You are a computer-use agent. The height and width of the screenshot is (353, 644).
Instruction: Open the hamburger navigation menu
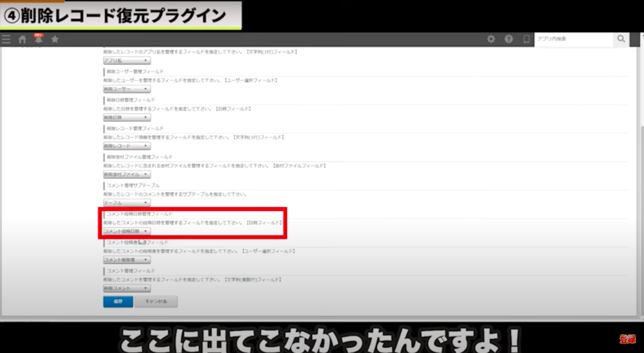click(6, 40)
